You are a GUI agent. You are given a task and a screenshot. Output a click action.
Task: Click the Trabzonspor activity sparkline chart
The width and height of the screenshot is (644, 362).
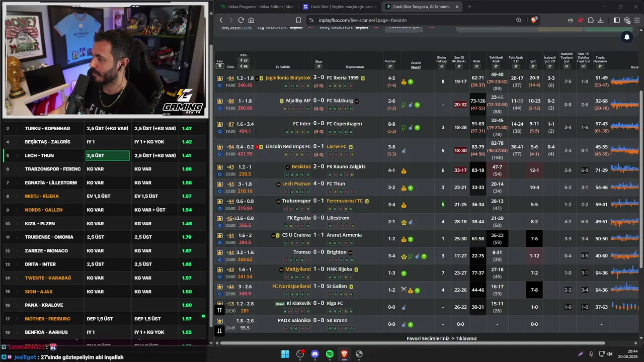click(624, 204)
